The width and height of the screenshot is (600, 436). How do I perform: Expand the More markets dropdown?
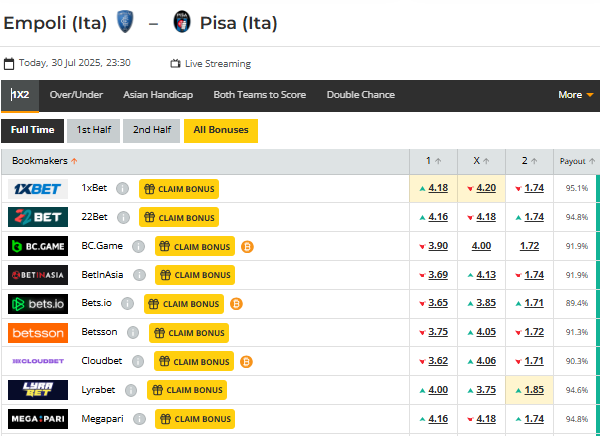(x=576, y=95)
